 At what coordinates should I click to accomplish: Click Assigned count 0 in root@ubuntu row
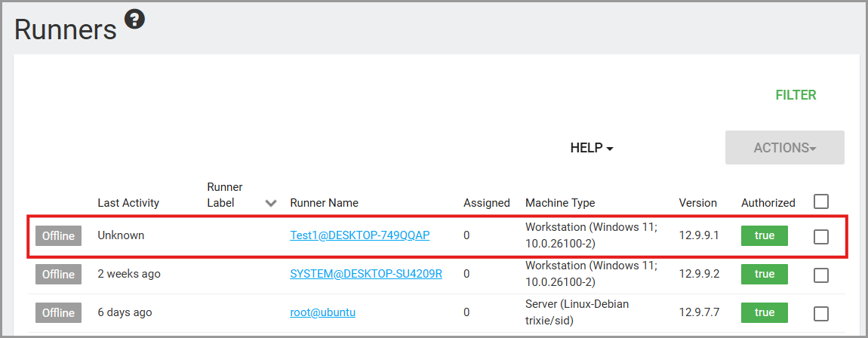[466, 312]
